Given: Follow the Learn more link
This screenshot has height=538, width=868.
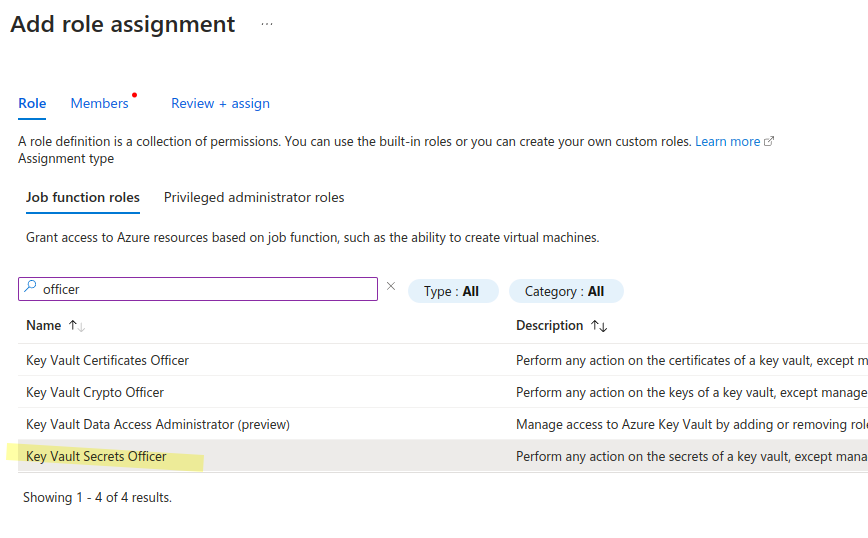Looking at the screenshot, I should [727, 142].
